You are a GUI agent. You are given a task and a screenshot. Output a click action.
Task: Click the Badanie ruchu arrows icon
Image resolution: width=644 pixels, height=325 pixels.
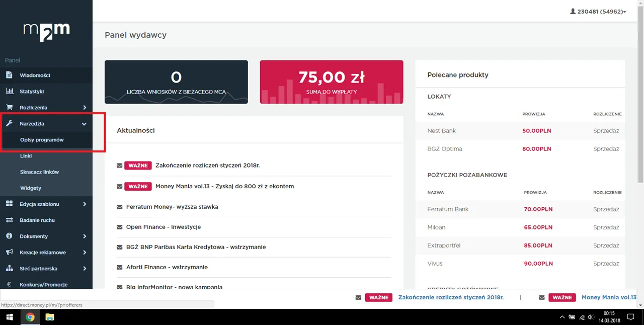point(9,220)
